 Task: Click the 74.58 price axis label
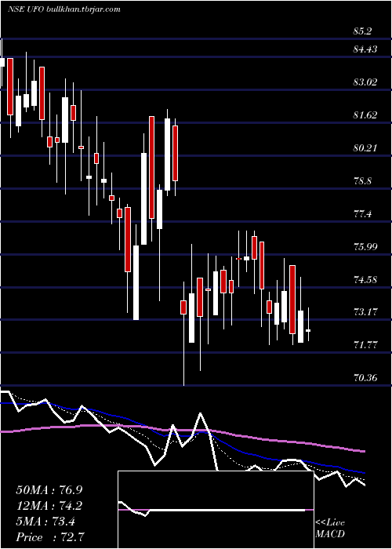pos(365,280)
